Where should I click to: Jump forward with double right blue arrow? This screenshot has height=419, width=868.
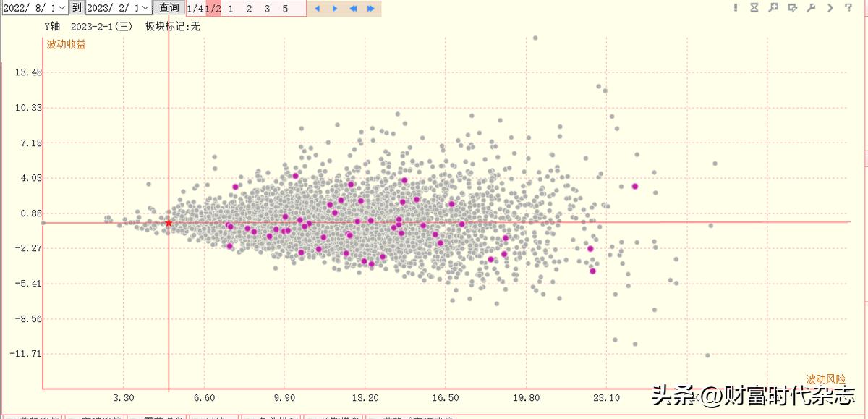[371, 9]
